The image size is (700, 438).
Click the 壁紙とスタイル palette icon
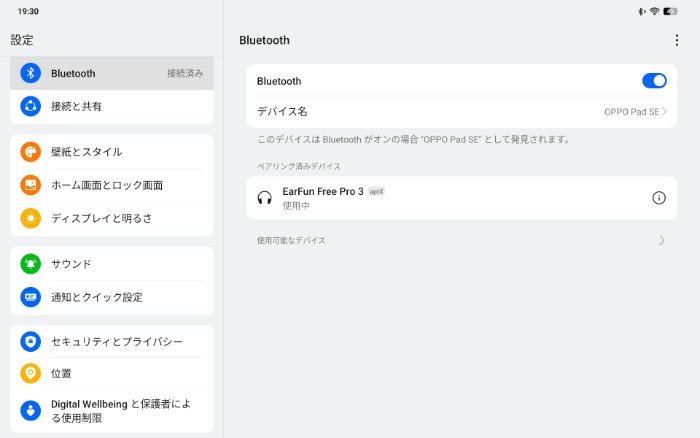30,152
